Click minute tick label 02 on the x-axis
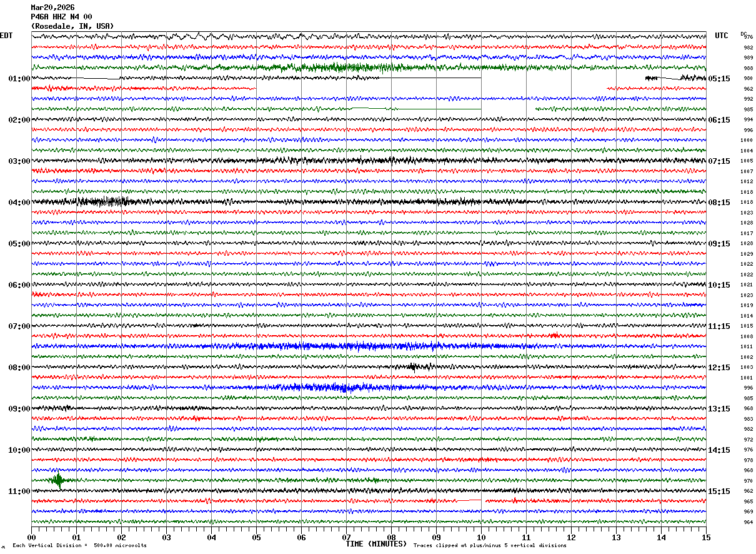 point(121,537)
